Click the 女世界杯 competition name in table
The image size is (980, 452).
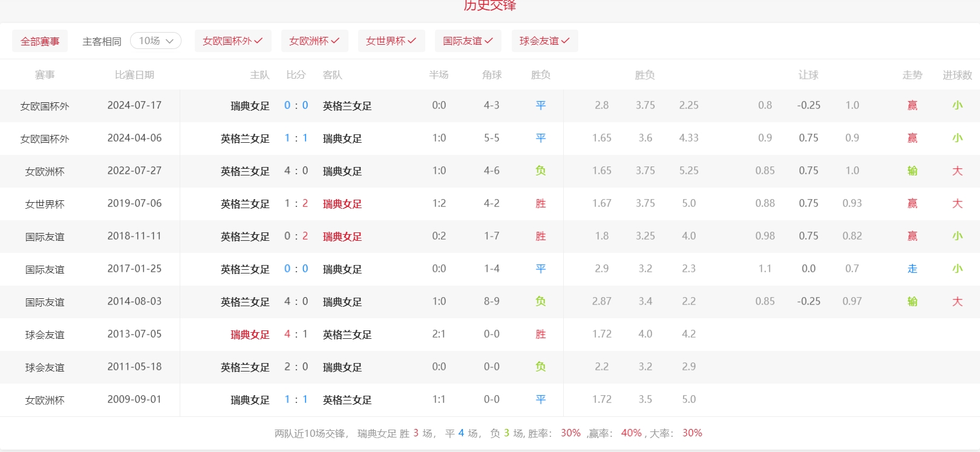(x=45, y=204)
